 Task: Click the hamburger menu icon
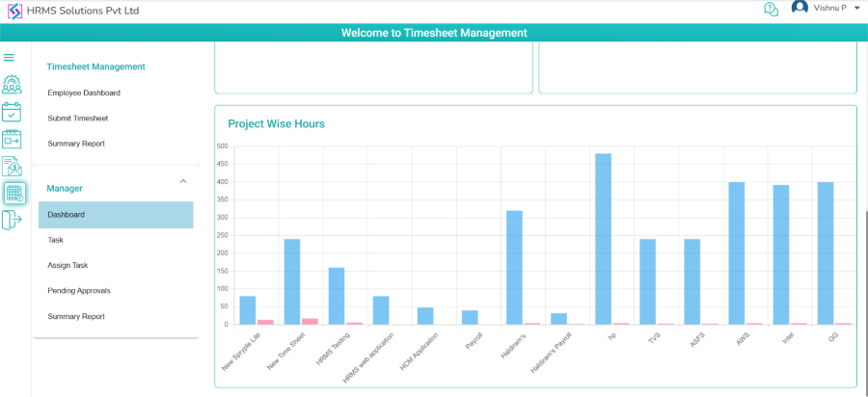(x=9, y=58)
